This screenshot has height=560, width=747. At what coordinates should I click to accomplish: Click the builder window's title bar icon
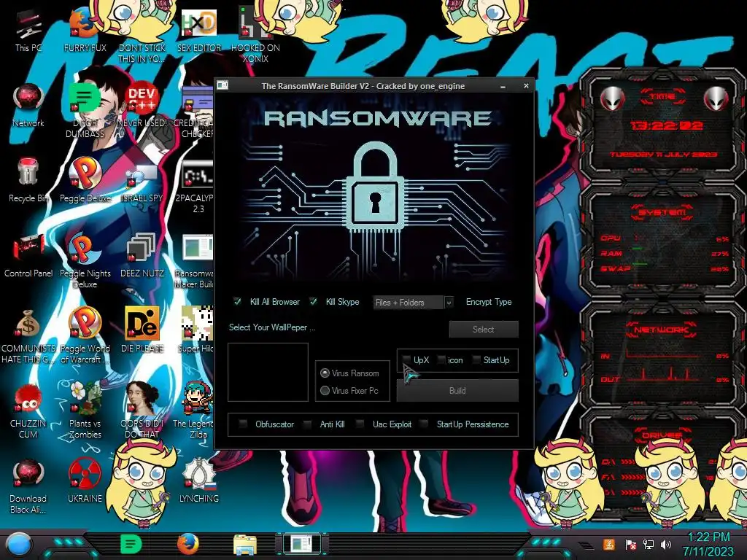click(222, 86)
